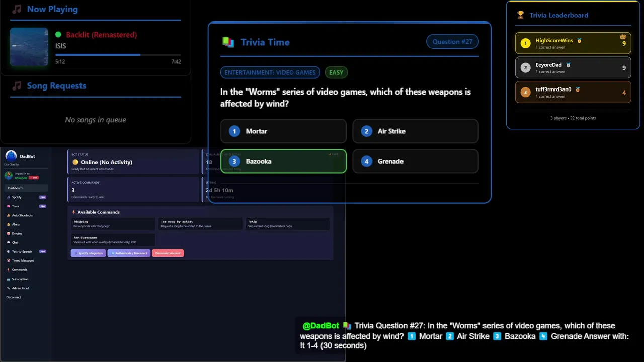Click the Trivia Time colored cards icon
Viewport: 644px width, 362px height.
click(228, 42)
